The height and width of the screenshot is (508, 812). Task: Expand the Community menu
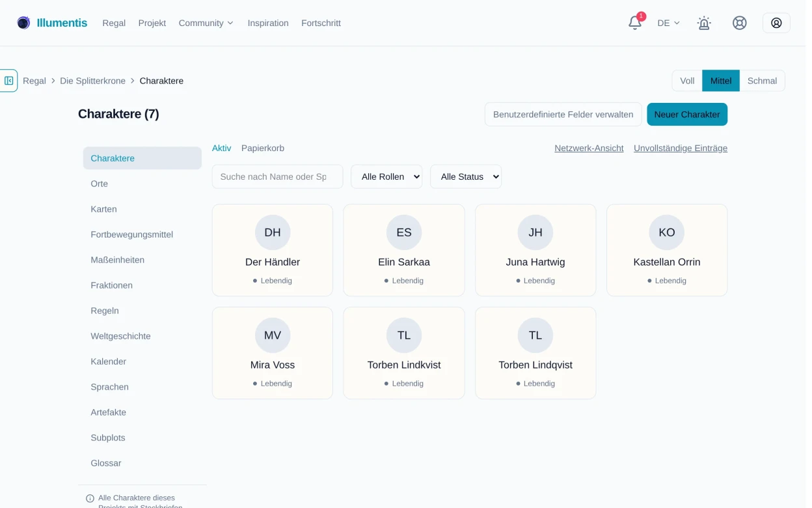coord(206,23)
